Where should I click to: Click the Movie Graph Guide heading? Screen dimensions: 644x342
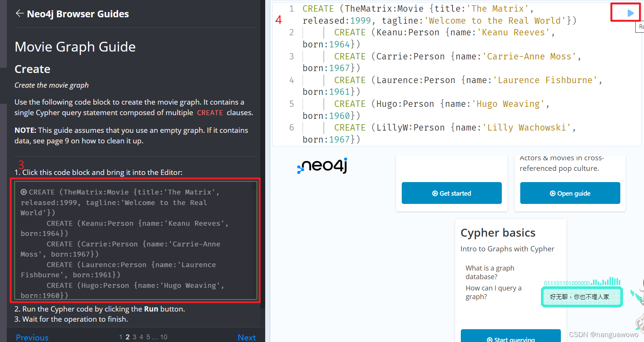[x=75, y=47]
